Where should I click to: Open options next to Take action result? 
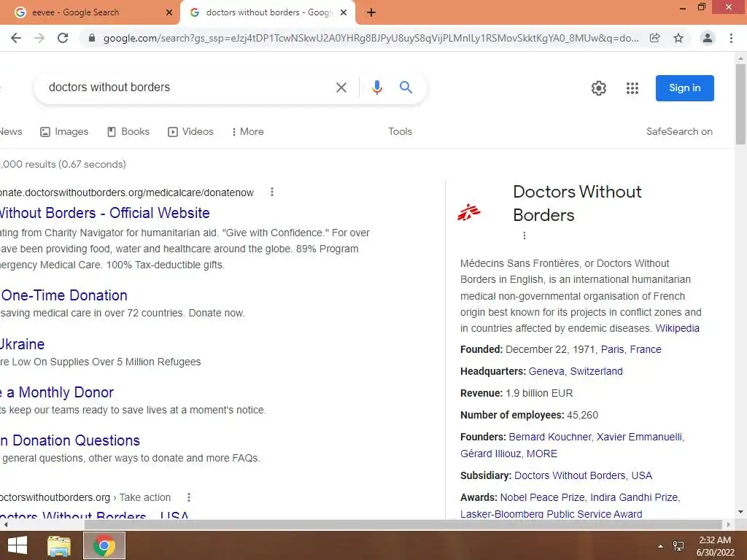(x=189, y=497)
